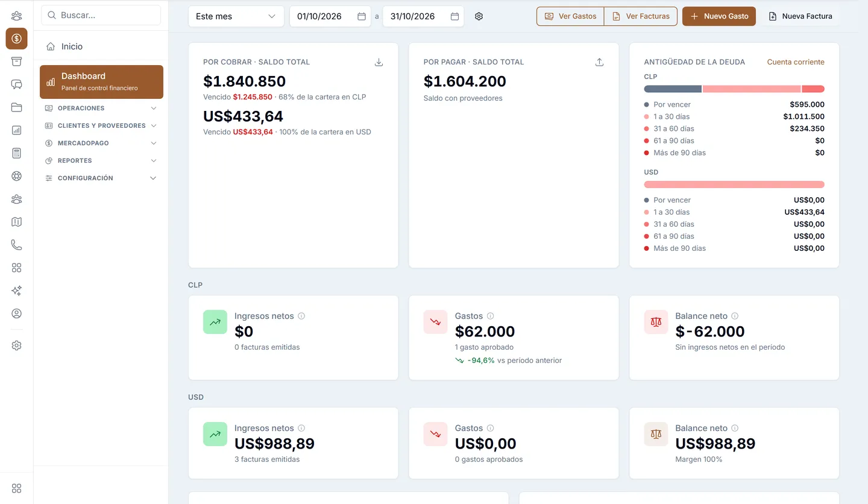Viewport: 868px width, 504px height.
Task: Select the folder icon in the icon rail
Action: pos(16,107)
